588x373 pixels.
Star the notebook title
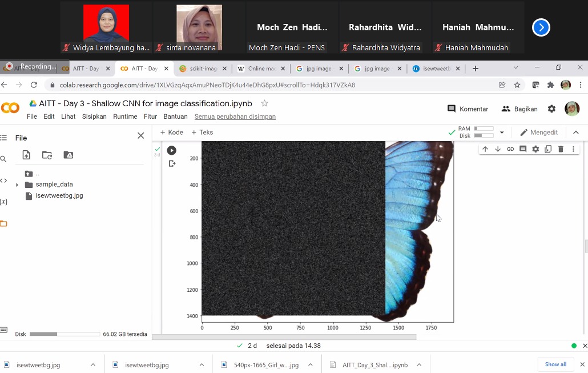(264, 103)
